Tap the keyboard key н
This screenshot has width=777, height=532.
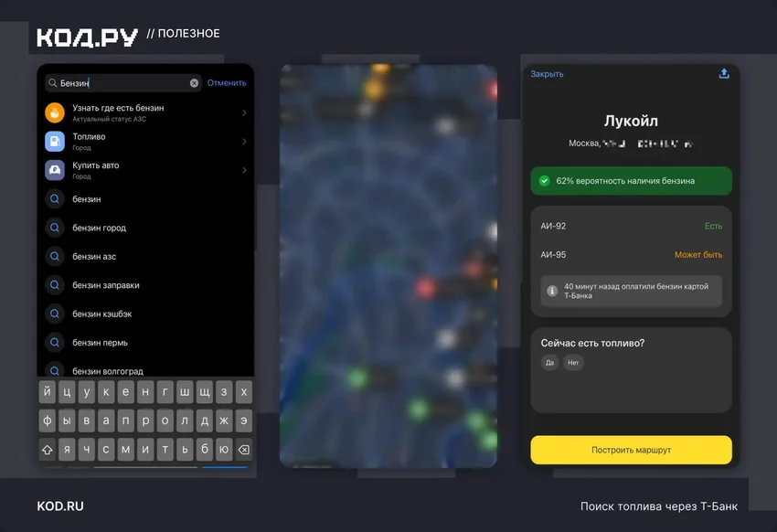(x=145, y=392)
